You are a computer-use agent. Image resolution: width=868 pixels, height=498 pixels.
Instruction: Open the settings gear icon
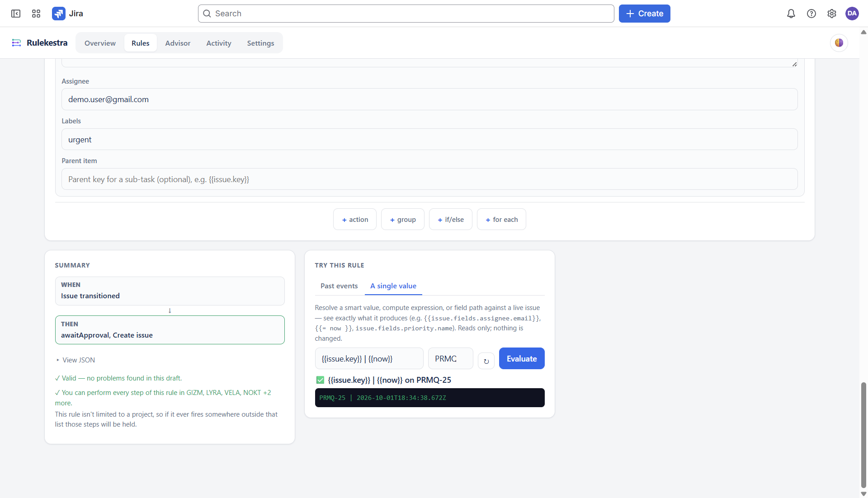[832, 14]
